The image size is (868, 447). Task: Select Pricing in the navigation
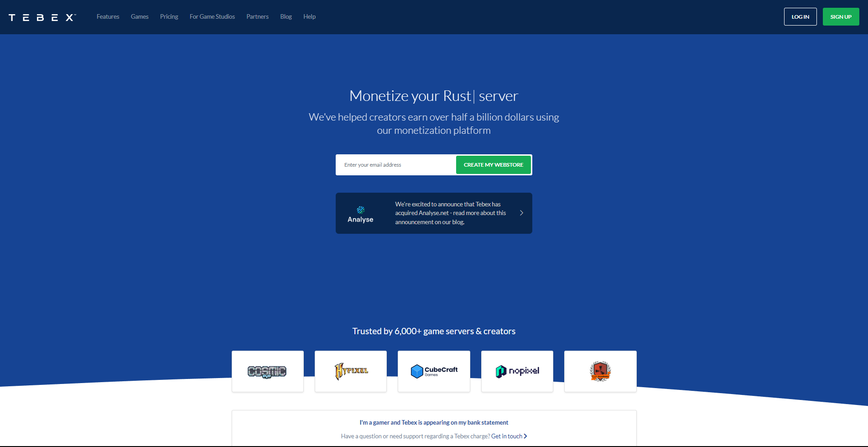169,16
